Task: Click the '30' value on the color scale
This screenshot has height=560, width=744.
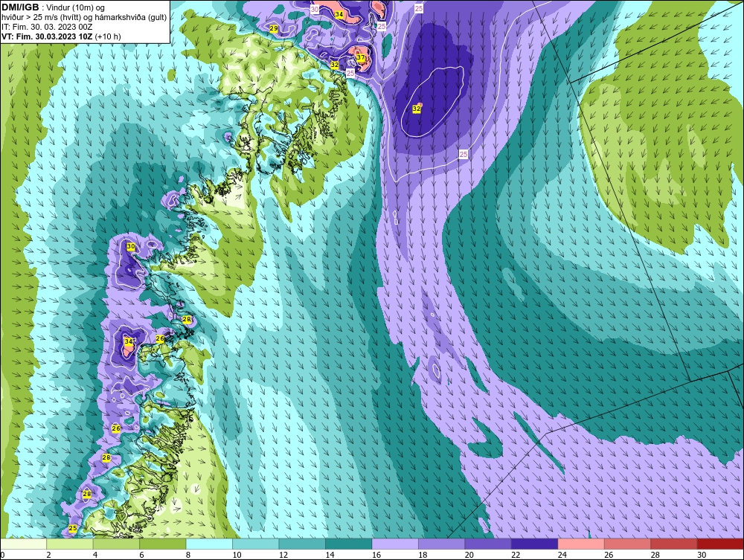Action: (x=702, y=555)
